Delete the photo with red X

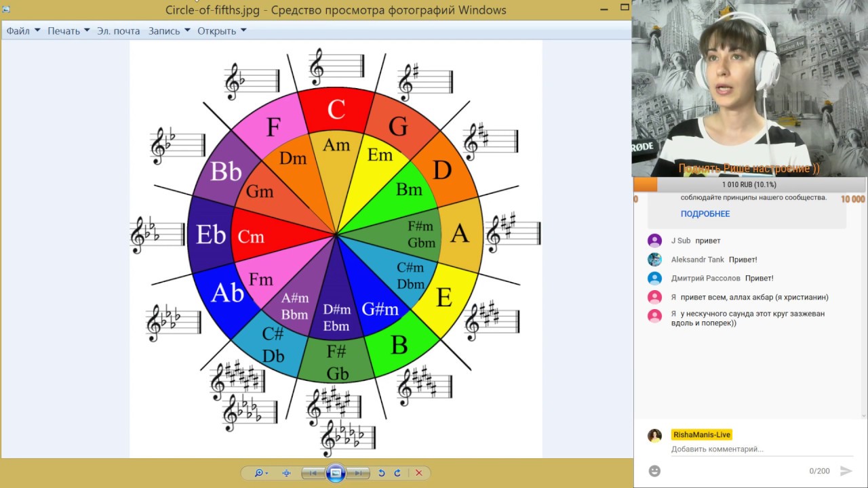418,473
